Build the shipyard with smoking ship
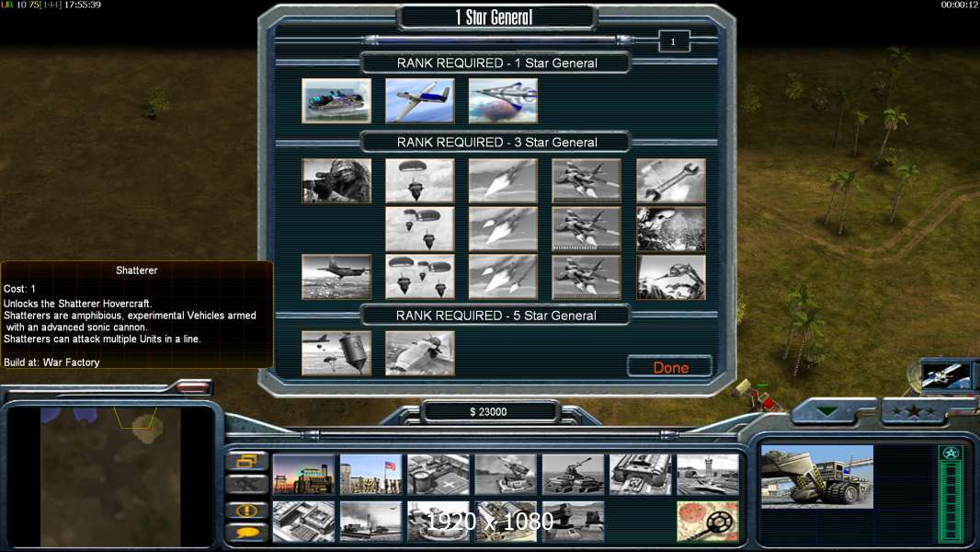 (371, 521)
